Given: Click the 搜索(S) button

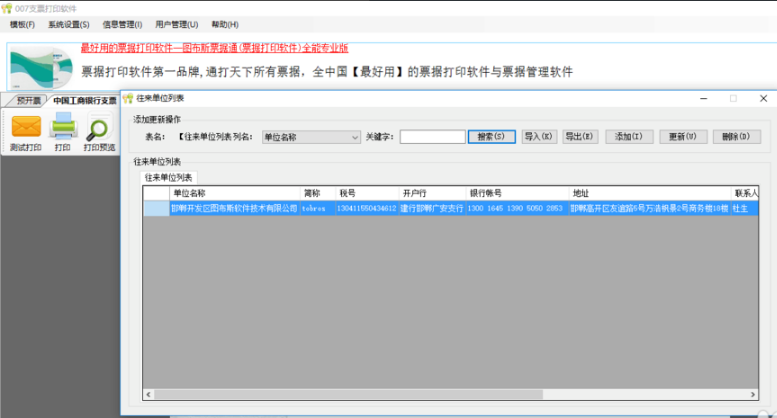Looking at the screenshot, I should click(x=492, y=137).
